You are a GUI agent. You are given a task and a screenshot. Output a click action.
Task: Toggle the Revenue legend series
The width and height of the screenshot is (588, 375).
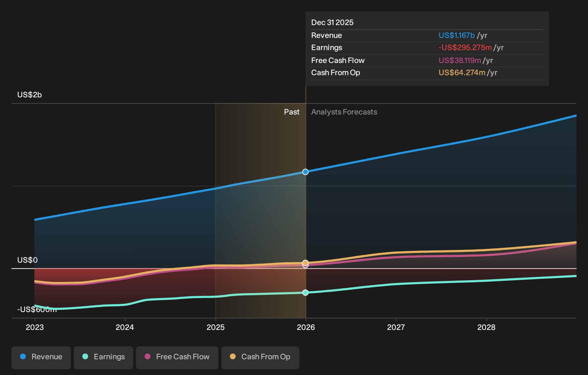[x=41, y=357]
